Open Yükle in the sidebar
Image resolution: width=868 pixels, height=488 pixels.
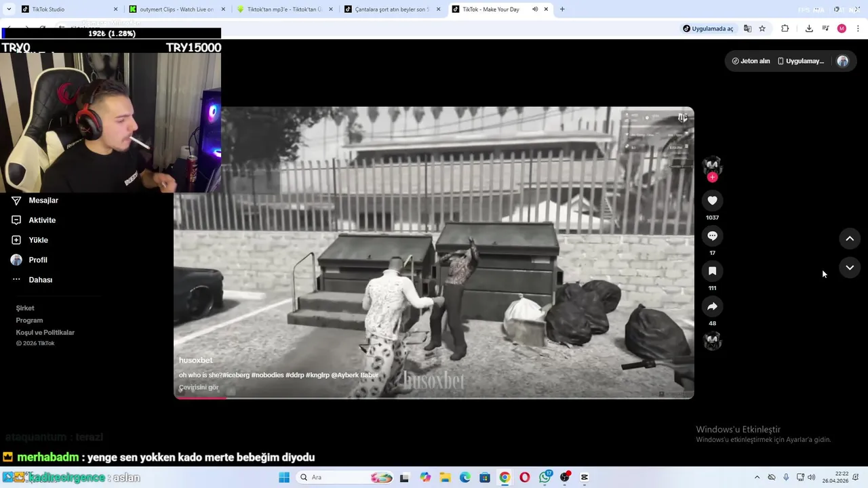pyautogui.click(x=38, y=240)
